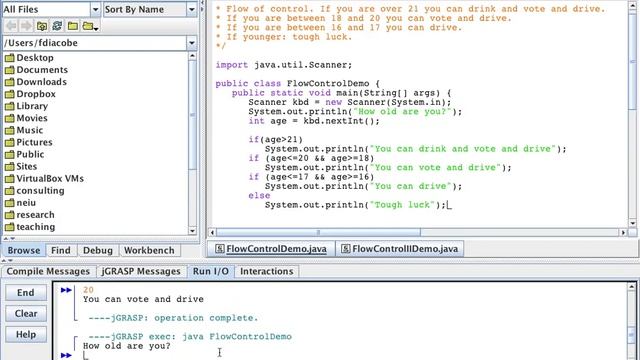Viewport: 640px width, 360px height.
Task: Select the Pictures folder
Action: click(x=34, y=142)
